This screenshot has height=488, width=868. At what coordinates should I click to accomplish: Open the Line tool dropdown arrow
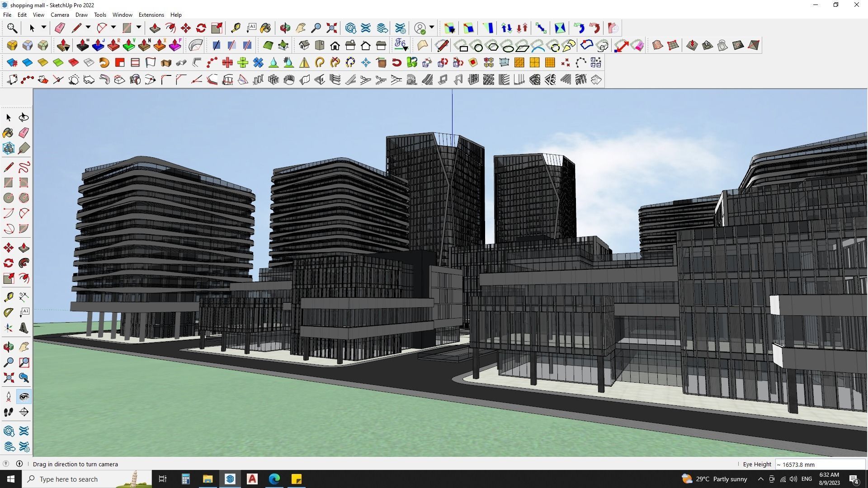[88, 28]
